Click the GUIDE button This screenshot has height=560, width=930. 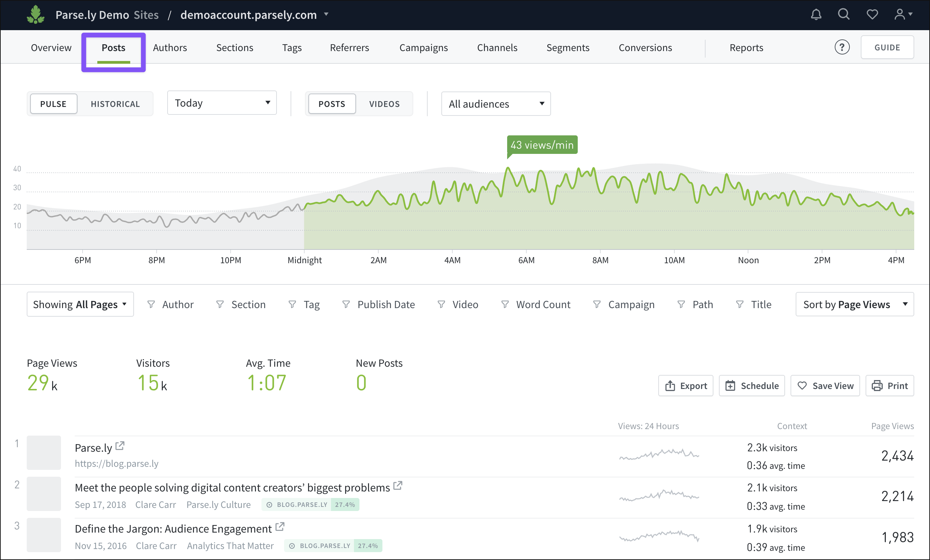888,47
